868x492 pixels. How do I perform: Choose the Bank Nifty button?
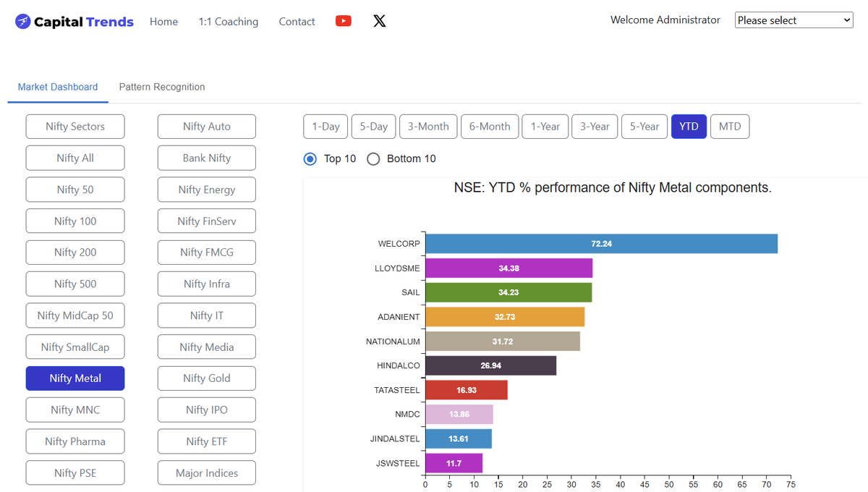(x=207, y=158)
